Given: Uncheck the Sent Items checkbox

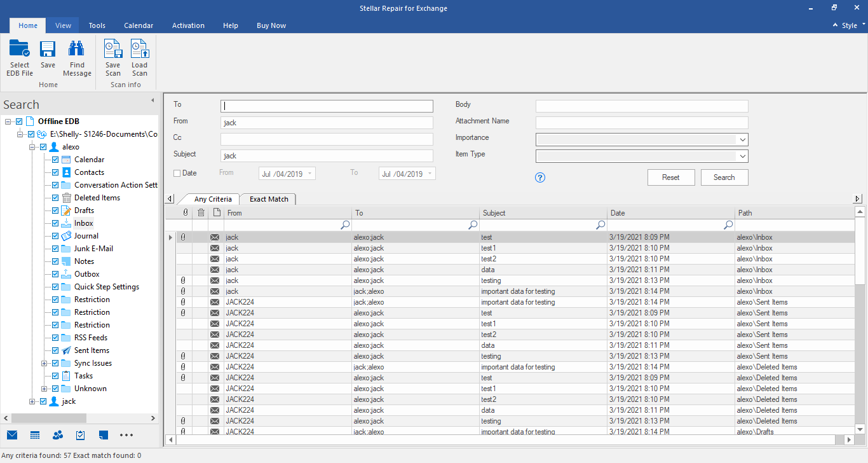Looking at the screenshot, I should (x=55, y=350).
